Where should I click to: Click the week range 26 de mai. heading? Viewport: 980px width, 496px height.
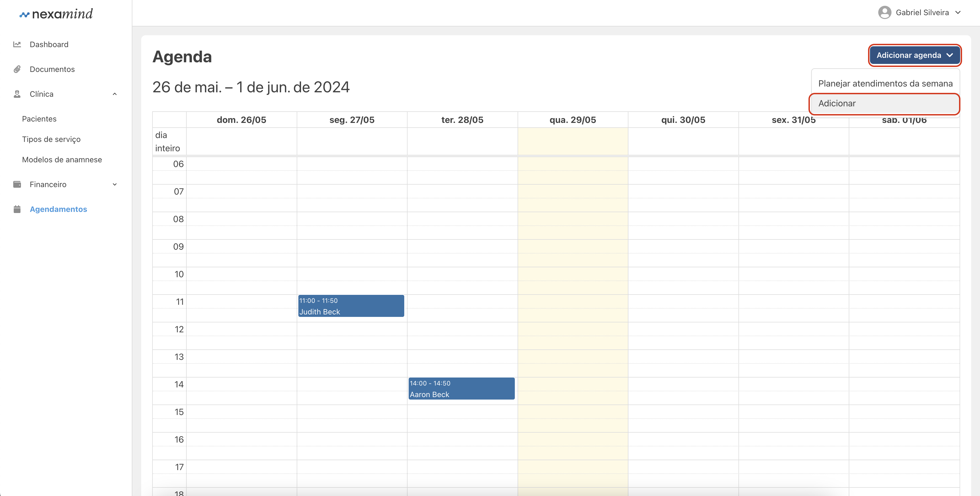(251, 87)
